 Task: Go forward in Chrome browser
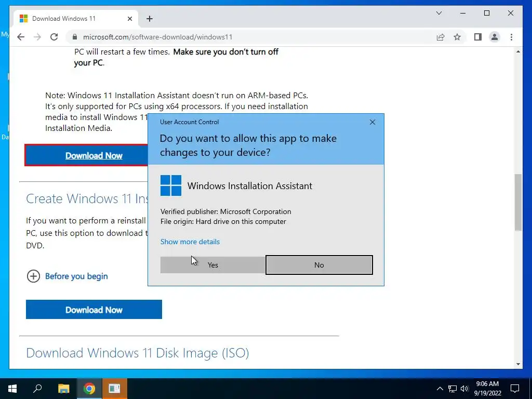[x=37, y=37]
